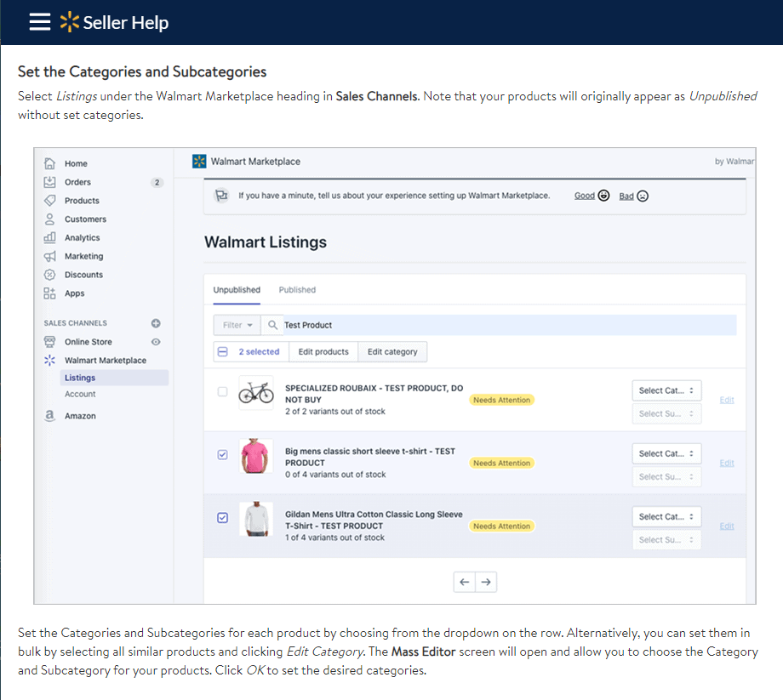
Task: Open Analytics in the sidebar
Action: [82, 237]
